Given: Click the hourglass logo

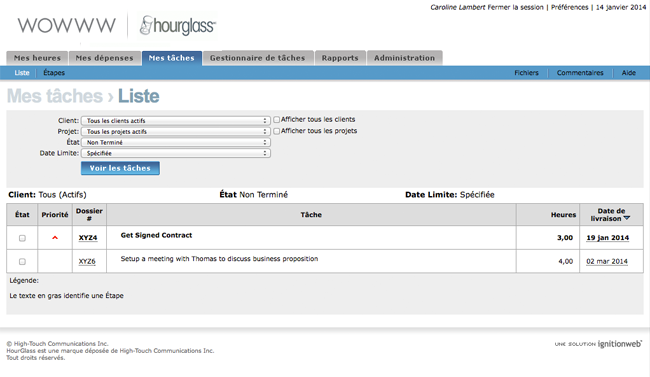Looking at the screenshot, I should (x=178, y=25).
